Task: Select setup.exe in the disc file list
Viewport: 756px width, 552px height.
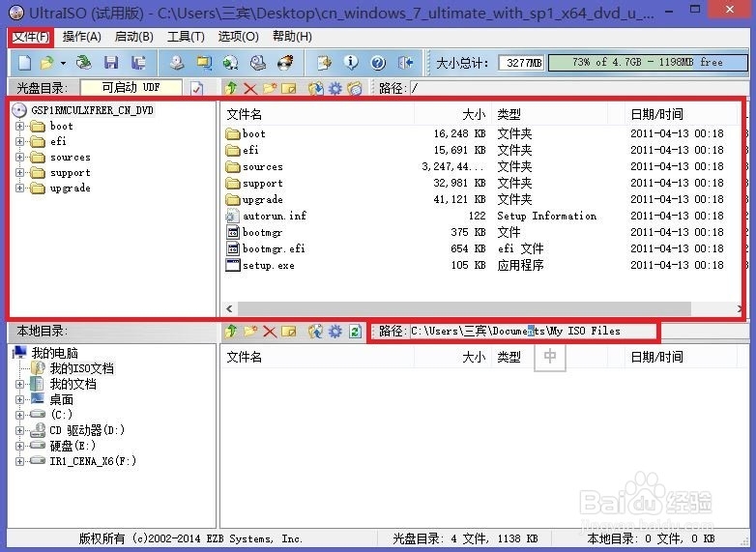Action: point(269,266)
